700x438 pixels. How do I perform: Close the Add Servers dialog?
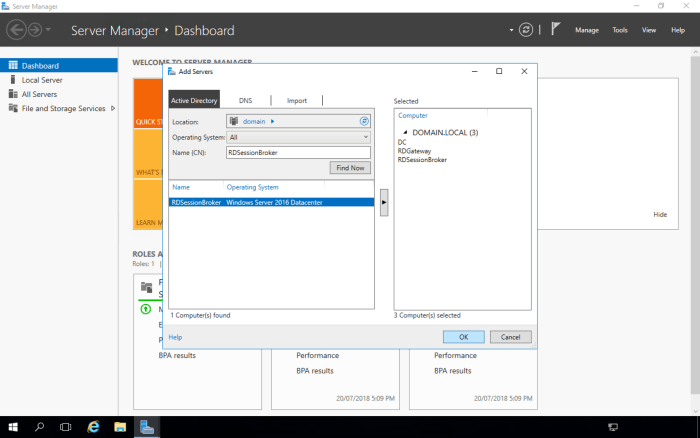pos(524,71)
